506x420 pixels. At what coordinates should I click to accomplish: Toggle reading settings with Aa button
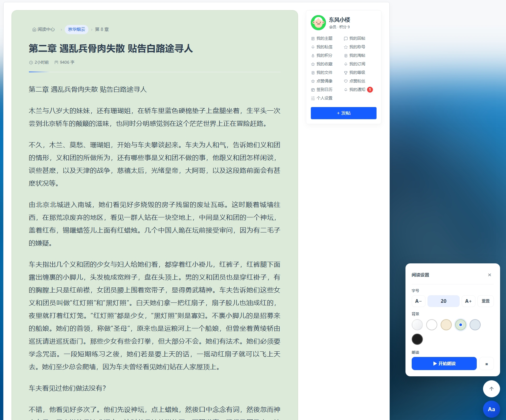pyautogui.click(x=492, y=409)
